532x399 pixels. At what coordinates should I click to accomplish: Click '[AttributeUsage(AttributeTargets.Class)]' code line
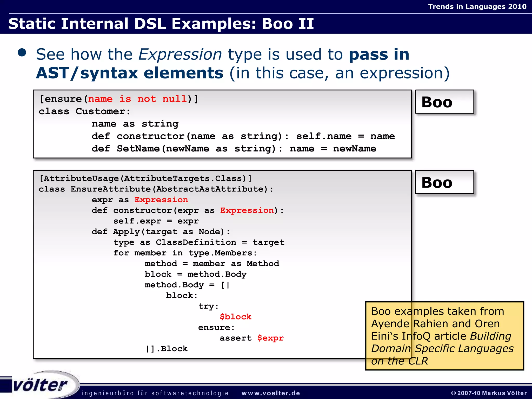145,178
